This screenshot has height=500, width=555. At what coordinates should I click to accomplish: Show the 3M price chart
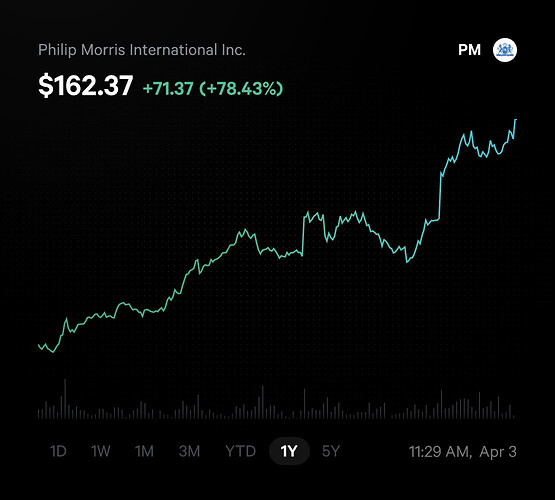(189, 451)
